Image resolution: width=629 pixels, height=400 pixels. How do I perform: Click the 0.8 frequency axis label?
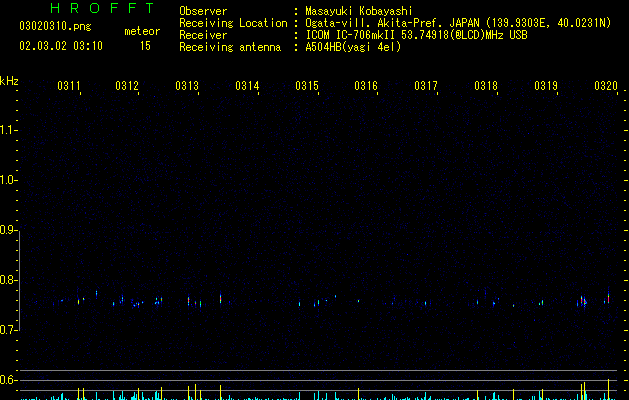point(8,280)
